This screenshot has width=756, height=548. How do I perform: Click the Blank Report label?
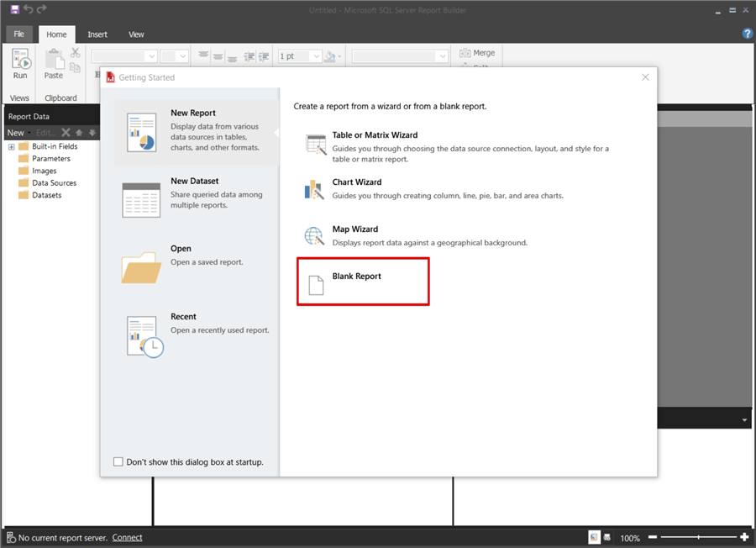356,276
